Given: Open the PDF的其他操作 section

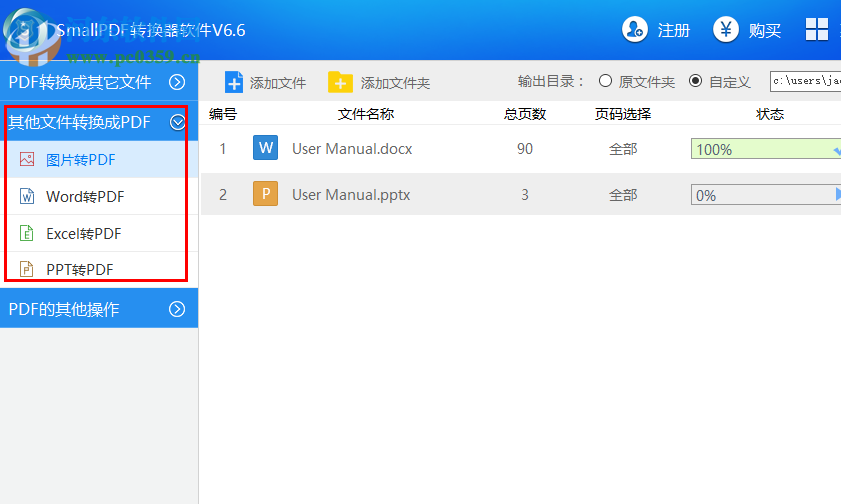Looking at the screenshot, I should (99, 308).
